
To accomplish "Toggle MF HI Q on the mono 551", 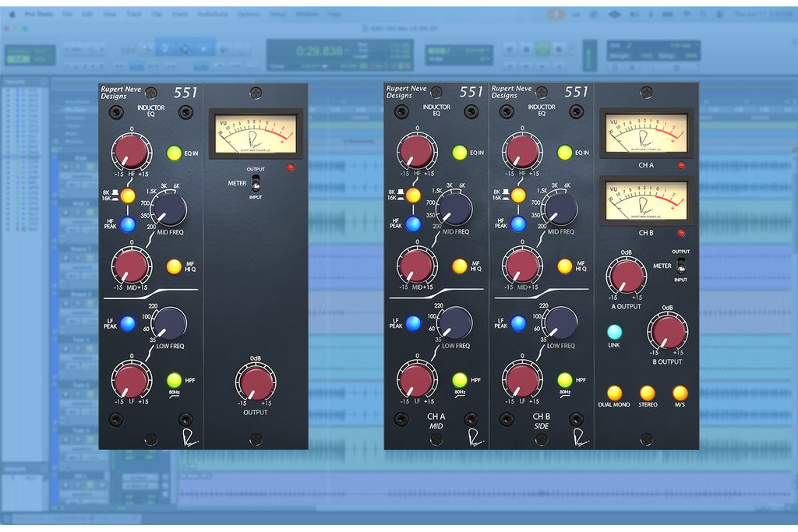I will point(174,266).
